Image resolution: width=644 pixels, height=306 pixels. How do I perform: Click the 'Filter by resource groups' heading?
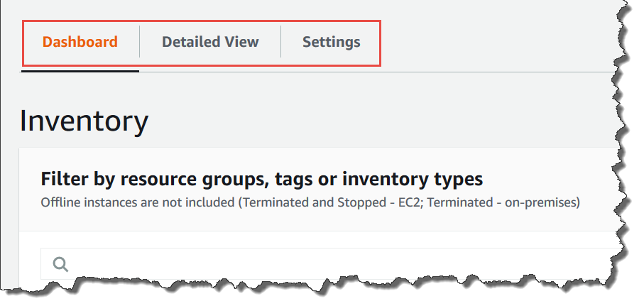pos(261,178)
